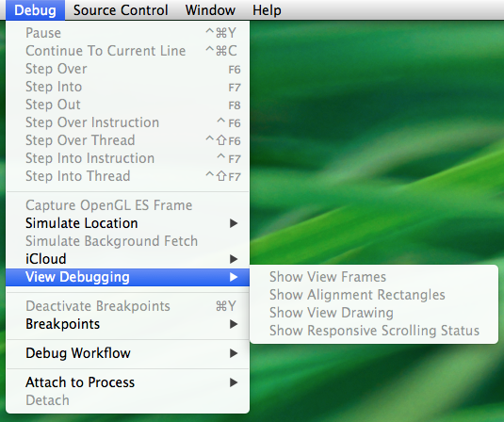
Task: Open the Source Control menu
Action: pos(121,10)
